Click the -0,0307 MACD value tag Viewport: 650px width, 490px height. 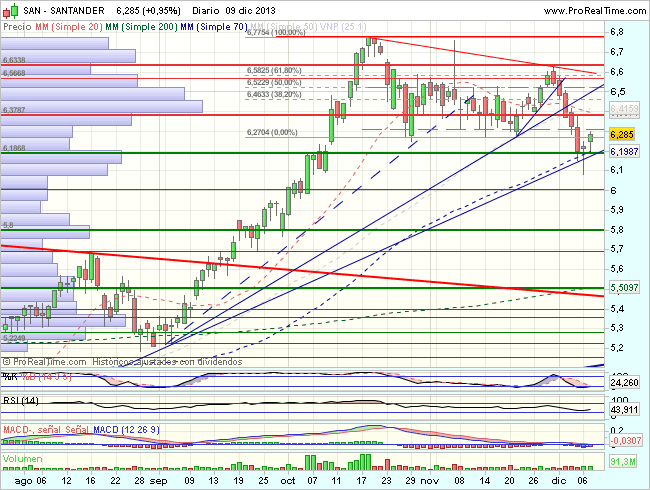click(626, 440)
